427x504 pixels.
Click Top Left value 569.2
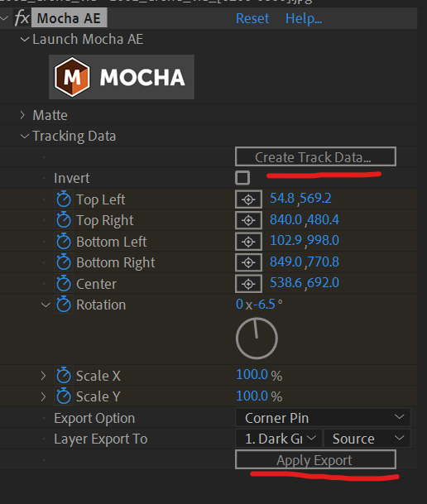[x=315, y=199]
